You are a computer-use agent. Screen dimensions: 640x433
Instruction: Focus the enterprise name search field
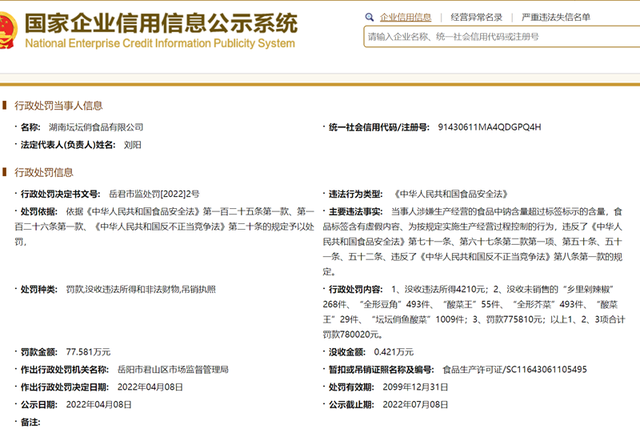(x=502, y=37)
